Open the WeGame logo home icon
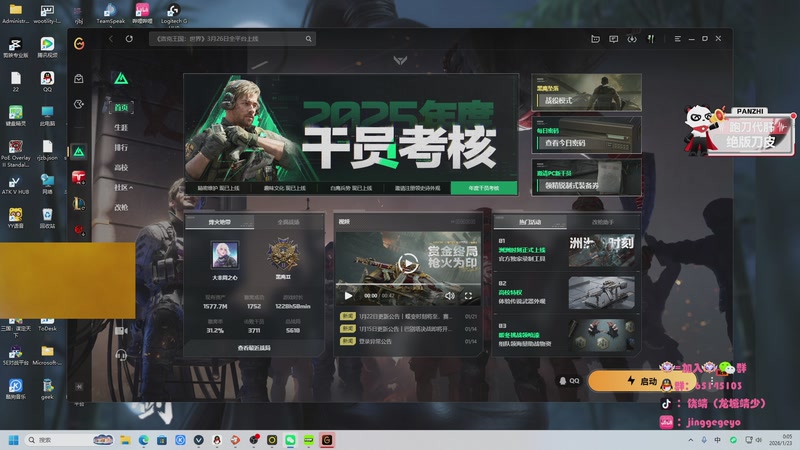This screenshot has height=450, width=800. [x=79, y=44]
